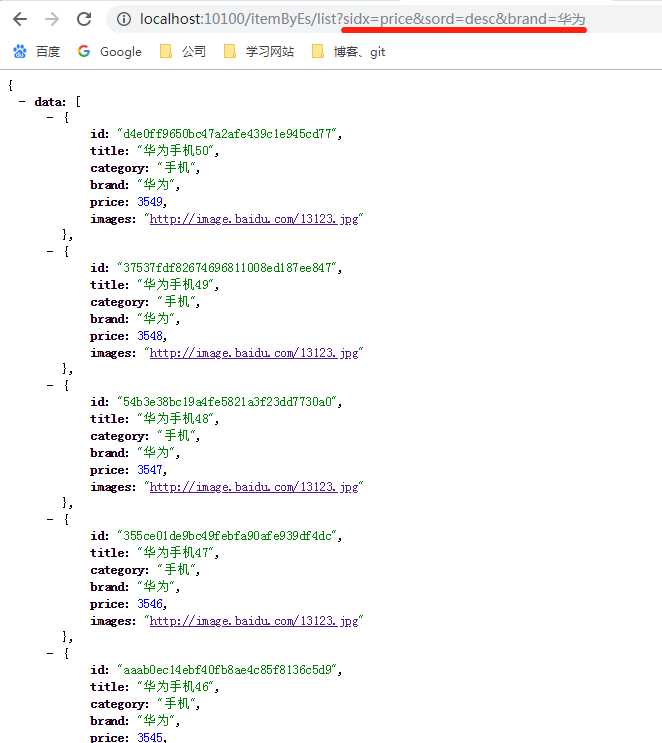
Task: Click the category value of 华为手机50 item
Action: point(177,168)
